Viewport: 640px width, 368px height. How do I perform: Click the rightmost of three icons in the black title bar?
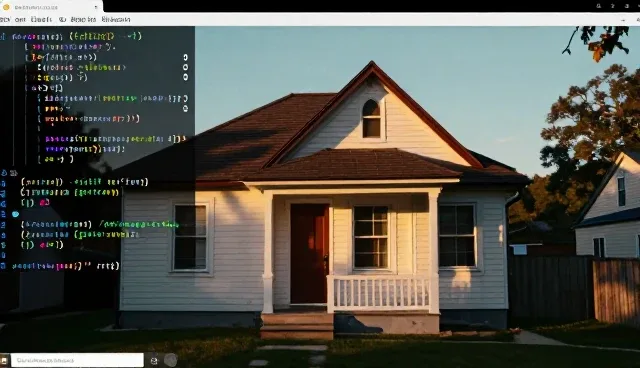(x=627, y=6)
